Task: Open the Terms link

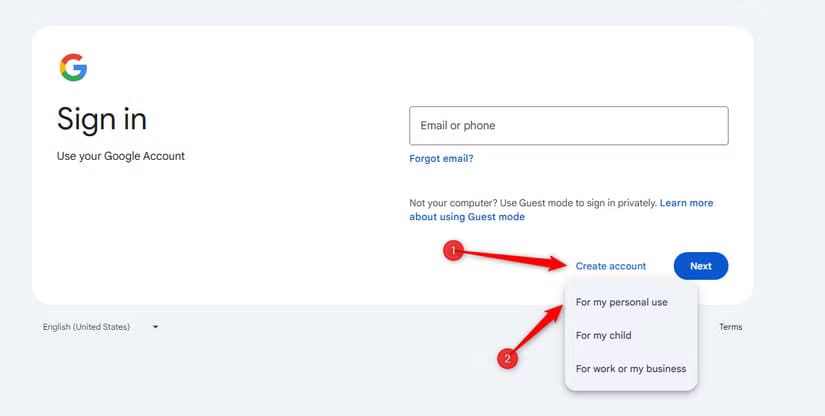Action: [x=730, y=327]
